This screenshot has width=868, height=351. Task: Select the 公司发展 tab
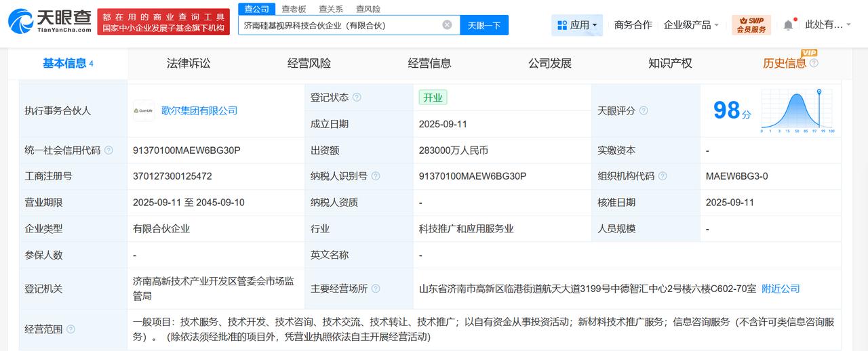550,63
